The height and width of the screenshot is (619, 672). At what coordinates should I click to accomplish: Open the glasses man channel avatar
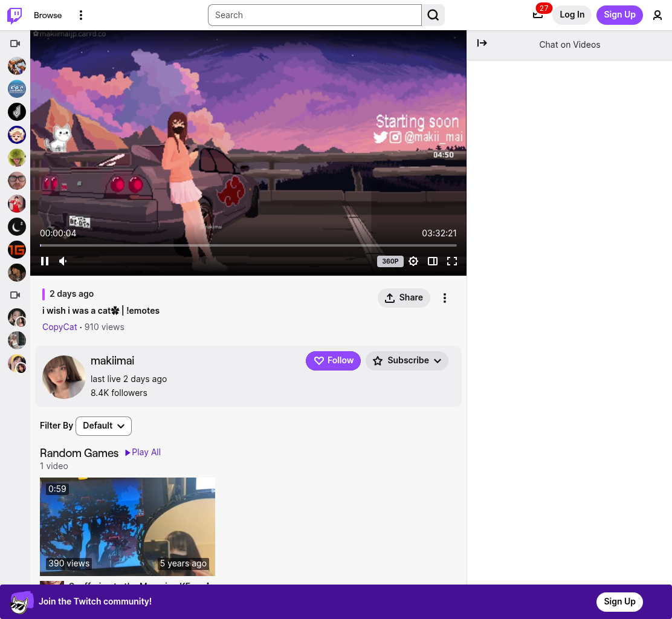coord(17,181)
